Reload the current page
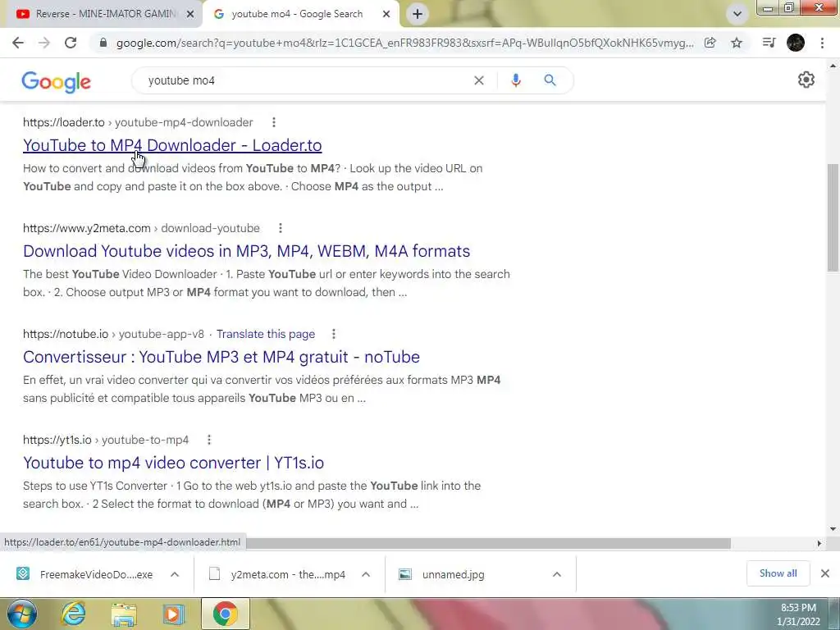This screenshot has width=840, height=630. 71,43
